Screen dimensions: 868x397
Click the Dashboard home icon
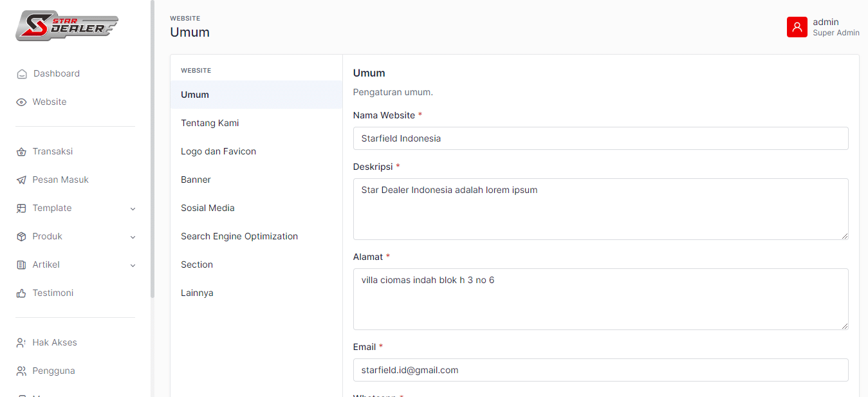tap(22, 74)
